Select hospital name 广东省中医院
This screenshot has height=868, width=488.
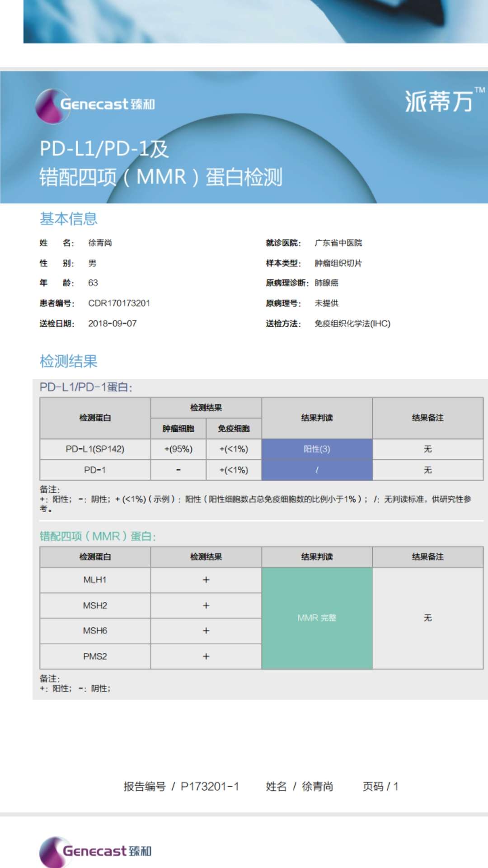point(338,243)
